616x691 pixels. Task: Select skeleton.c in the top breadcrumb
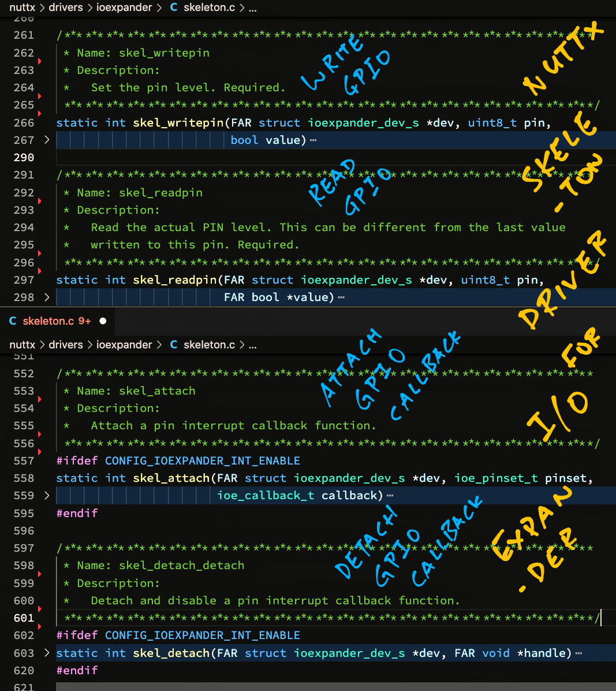click(209, 8)
